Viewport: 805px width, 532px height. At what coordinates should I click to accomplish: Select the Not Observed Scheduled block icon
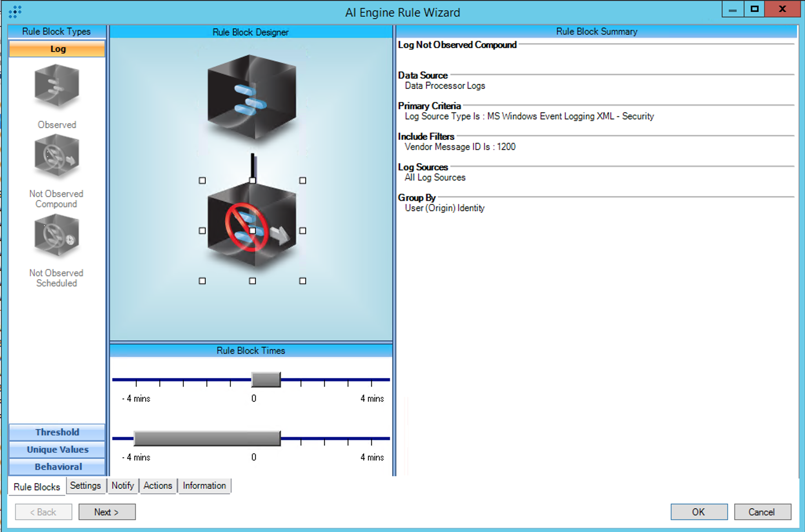coord(57,235)
